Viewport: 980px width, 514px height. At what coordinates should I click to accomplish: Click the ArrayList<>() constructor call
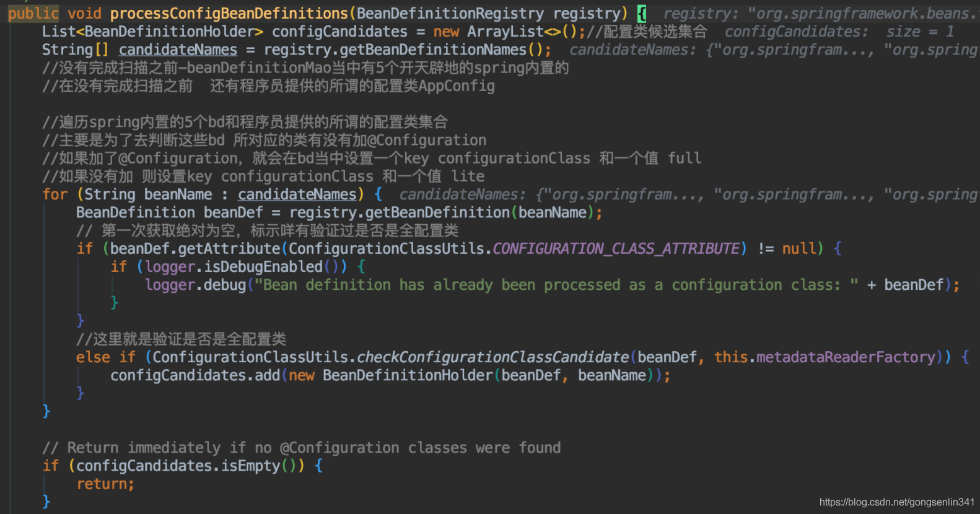pyautogui.click(x=522, y=32)
